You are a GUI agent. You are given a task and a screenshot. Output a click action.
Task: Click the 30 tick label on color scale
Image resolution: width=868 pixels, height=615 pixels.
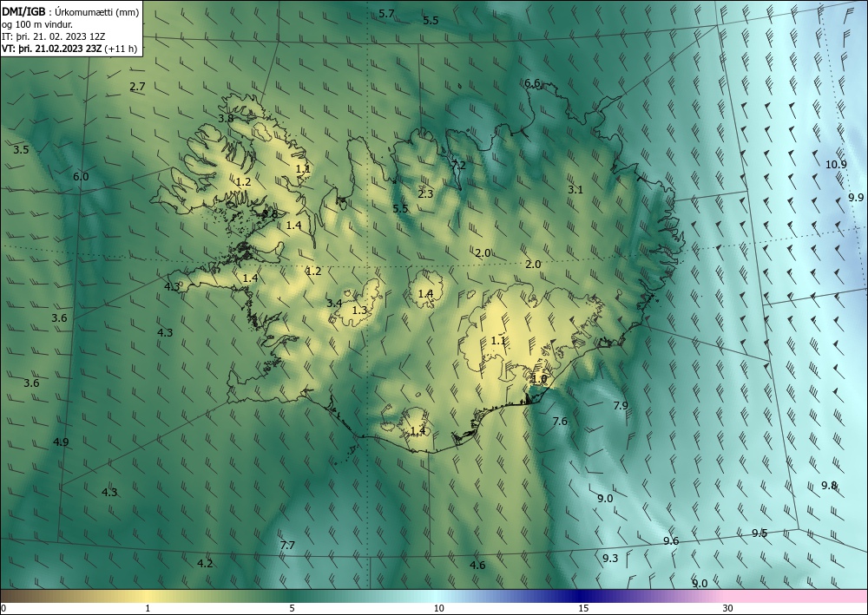tap(727, 608)
